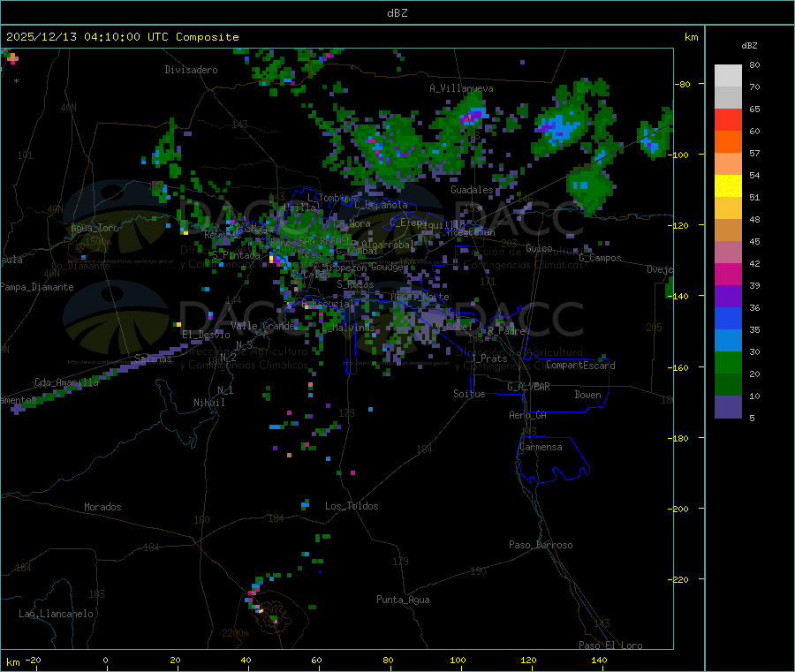This screenshot has width=795, height=672.
Task: Click the 'Valle_Grande' map label
Action: (262, 326)
